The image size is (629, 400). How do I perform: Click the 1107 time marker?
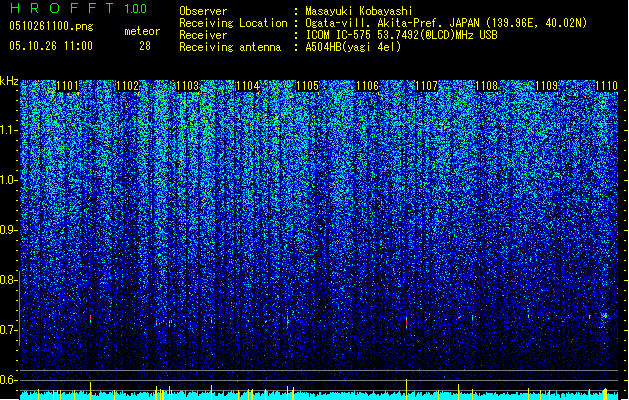coord(426,86)
